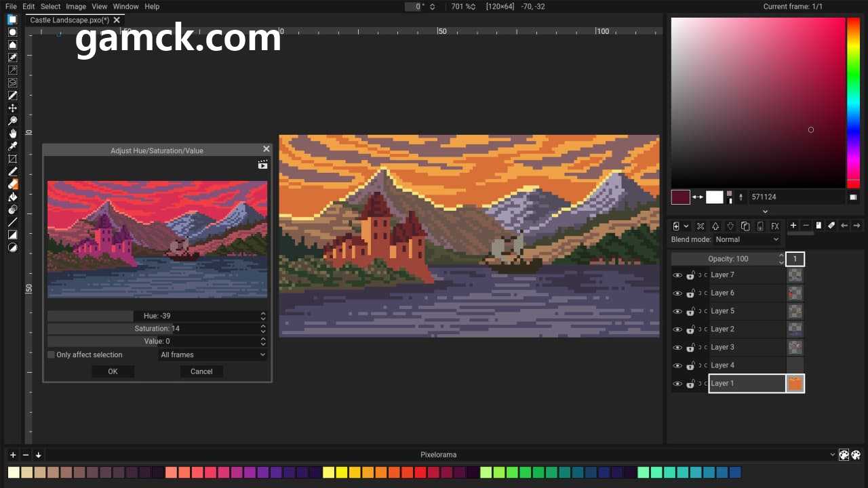The width and height of the screenshot is (868, 488).
Task: Select the Shading tool
Action: tap(12, 209)
